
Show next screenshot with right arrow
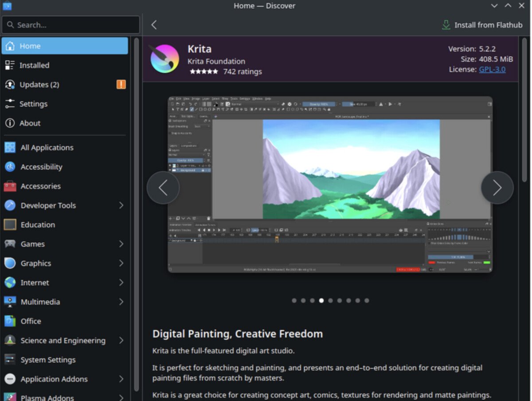click(497, 188)
